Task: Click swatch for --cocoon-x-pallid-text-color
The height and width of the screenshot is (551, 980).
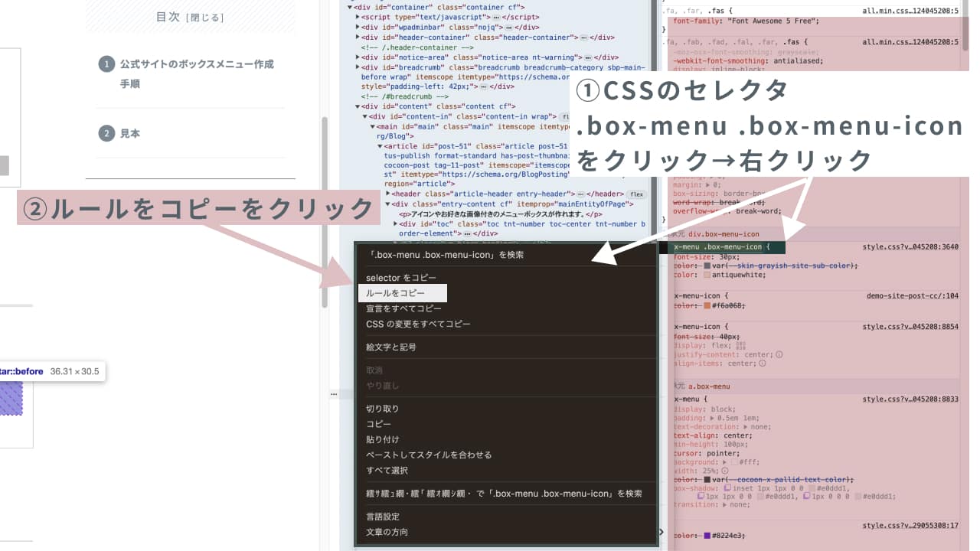Action: click(707, 480)
